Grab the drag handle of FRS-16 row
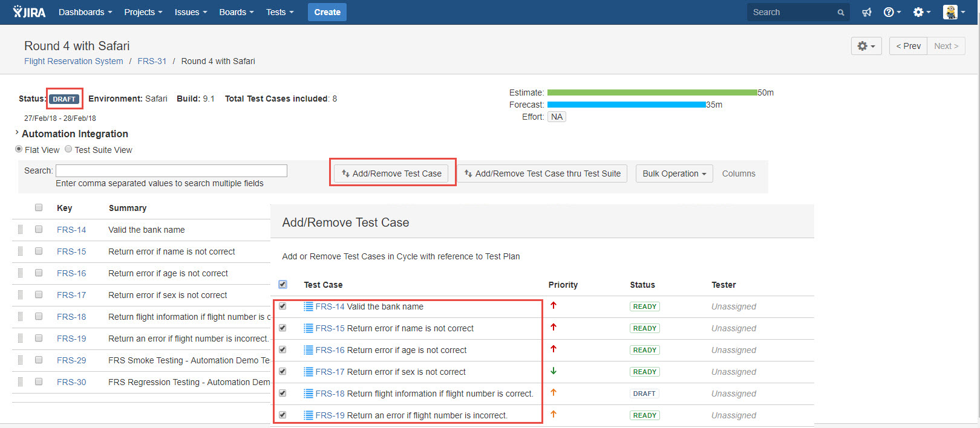 20,273
